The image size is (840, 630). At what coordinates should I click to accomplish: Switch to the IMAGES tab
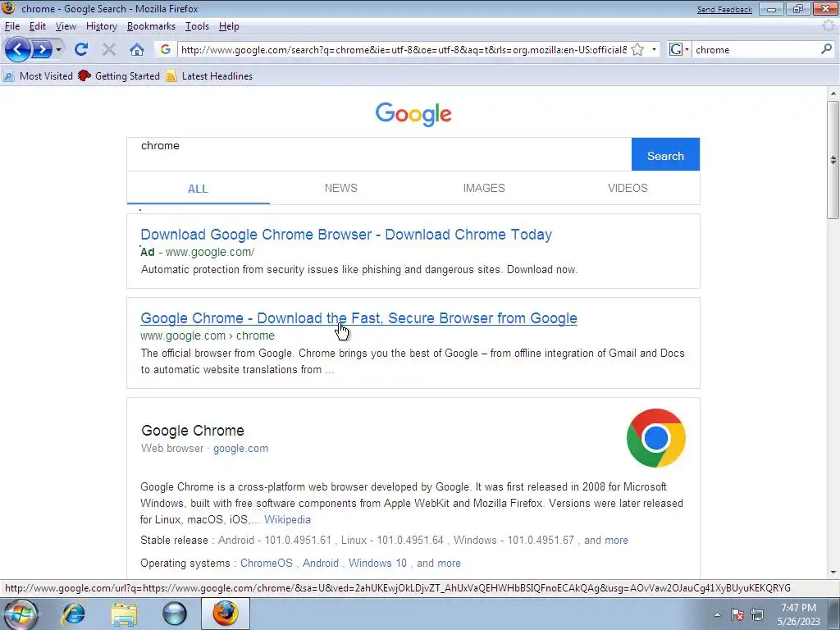click(x=484, y=188)
